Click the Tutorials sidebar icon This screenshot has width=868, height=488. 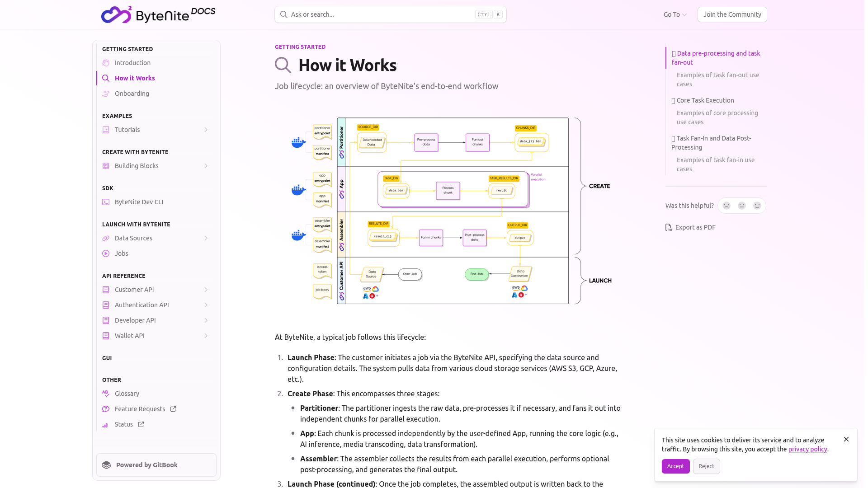[x=106, y=130]
